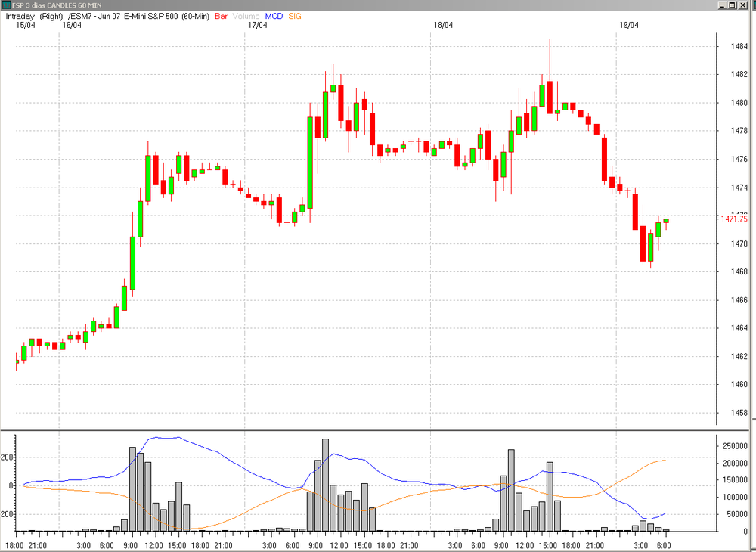Minimize the FSP 3 dias chart window

(722, 5)
